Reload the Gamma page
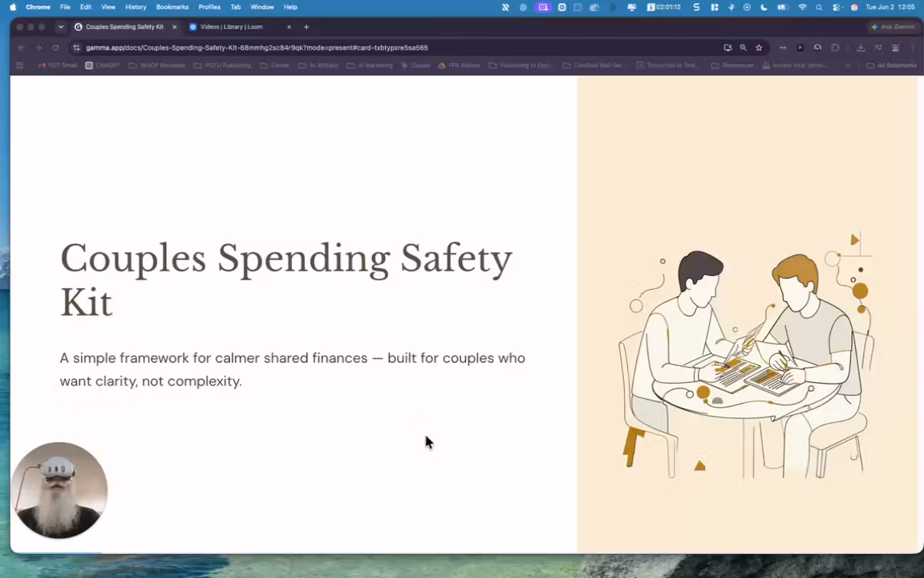 (x=56, y=48)
